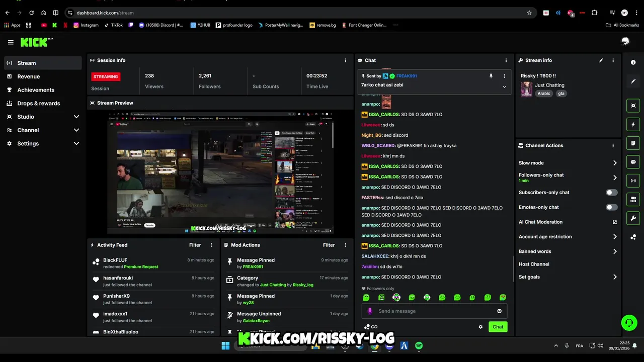The width and height of the screenshot is (644, 362).
Task: Open Set goals arrow
Action: [615, 277]
